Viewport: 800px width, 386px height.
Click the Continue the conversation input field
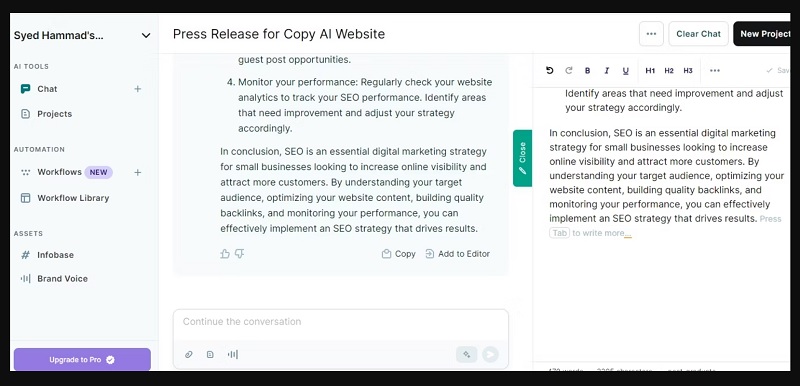(x=341, y=322)
